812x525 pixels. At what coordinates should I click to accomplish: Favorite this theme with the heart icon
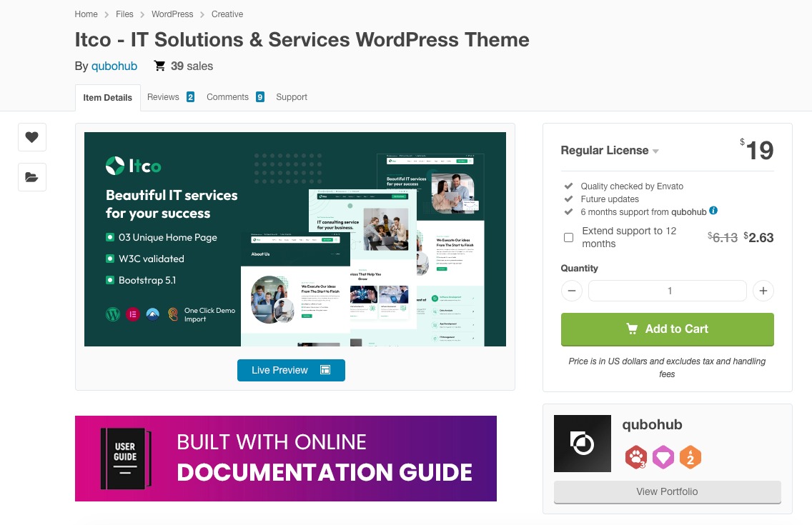click(32, 137)
